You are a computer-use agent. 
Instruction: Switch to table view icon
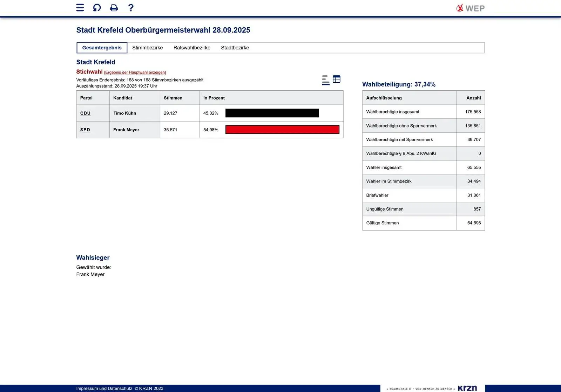click(x=337, y=79)
